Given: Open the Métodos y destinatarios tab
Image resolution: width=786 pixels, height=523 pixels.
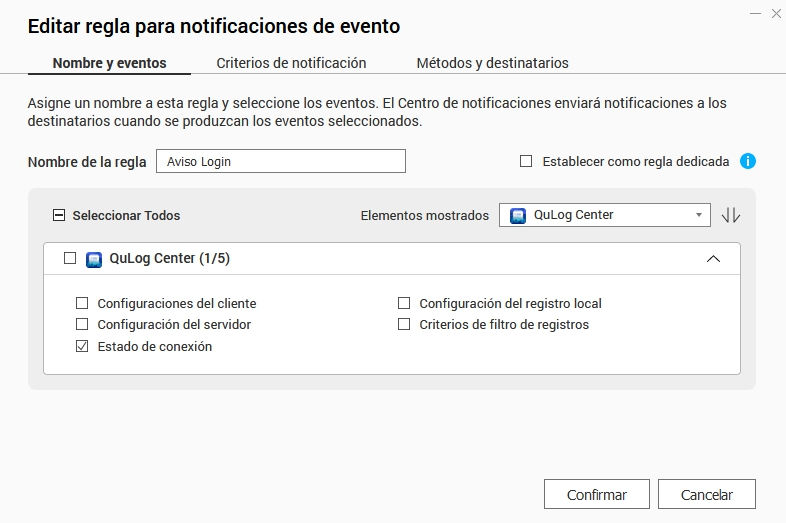Looking at the screenshot, I should [x=492, y=63].
